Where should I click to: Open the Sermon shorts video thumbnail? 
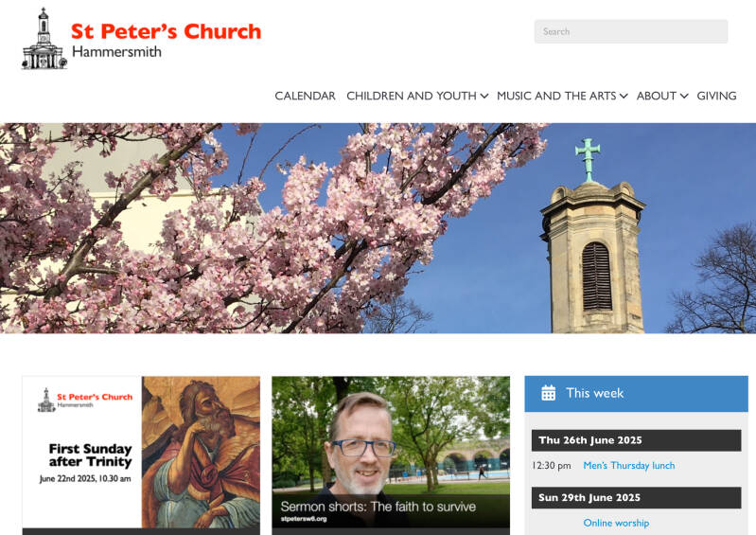tap(391, 452)
